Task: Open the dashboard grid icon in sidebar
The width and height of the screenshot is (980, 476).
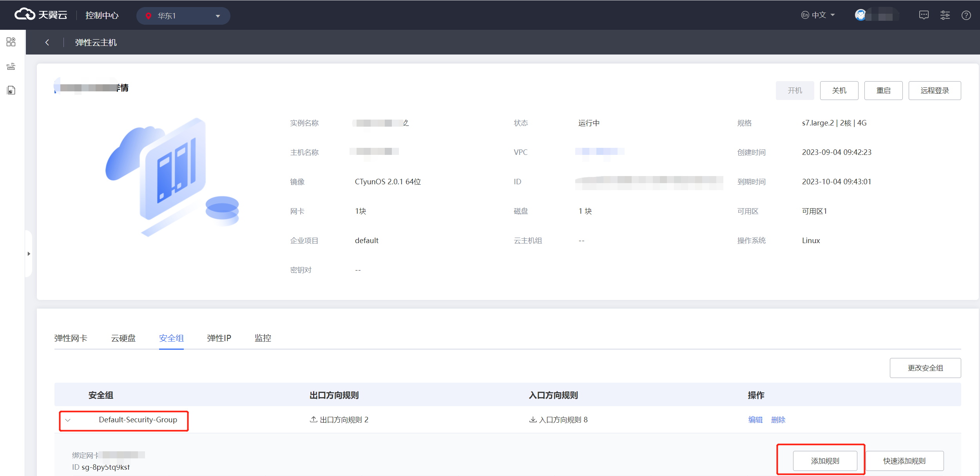Action: [11, 42]
